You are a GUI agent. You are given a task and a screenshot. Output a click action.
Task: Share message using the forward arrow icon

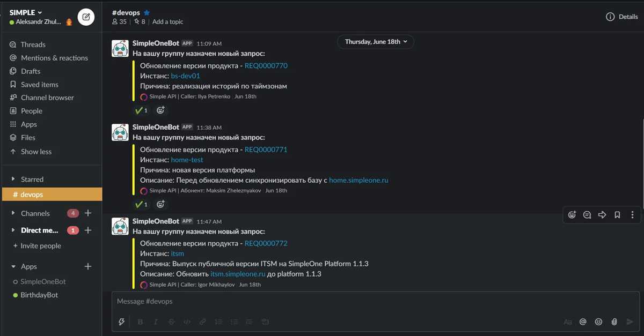(602, 215)
